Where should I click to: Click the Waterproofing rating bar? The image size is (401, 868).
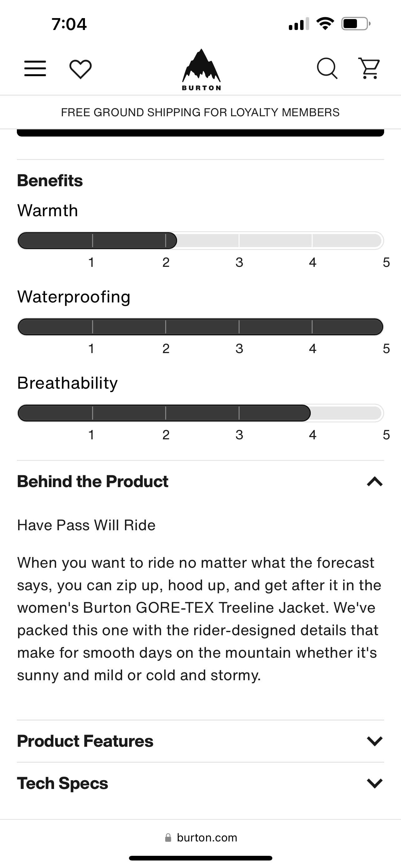[200, 327]
